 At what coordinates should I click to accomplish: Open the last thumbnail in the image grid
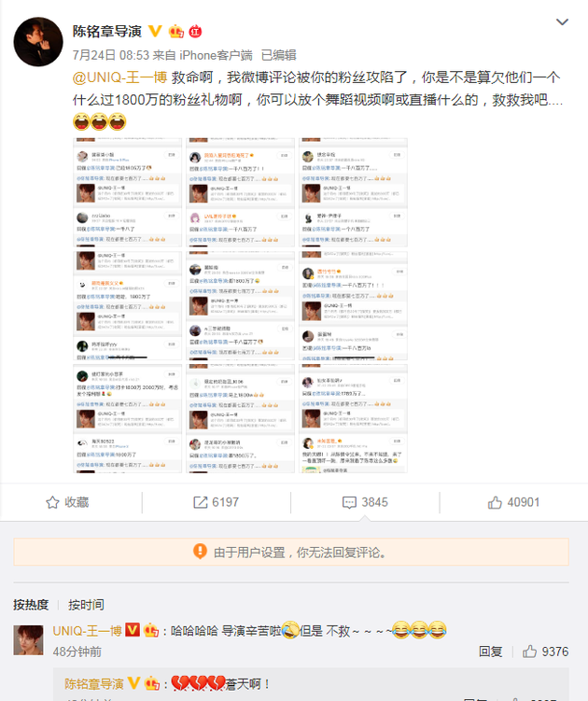[x=353, y=418]
